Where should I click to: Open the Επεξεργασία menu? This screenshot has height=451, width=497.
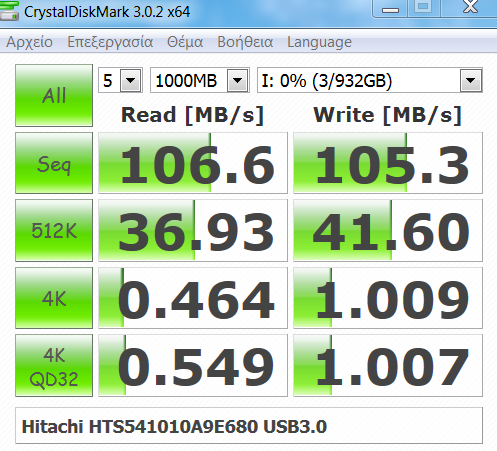(110, 42)
